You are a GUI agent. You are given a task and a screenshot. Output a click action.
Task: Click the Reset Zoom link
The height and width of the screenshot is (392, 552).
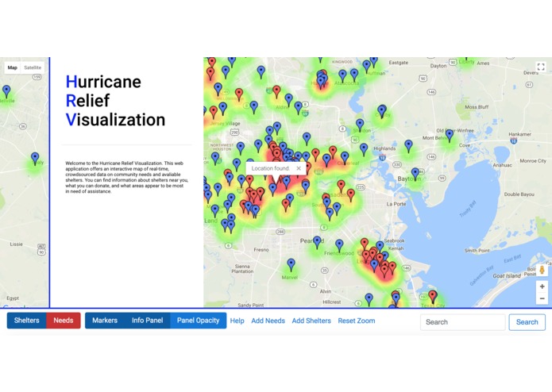(x=357, y=321)
